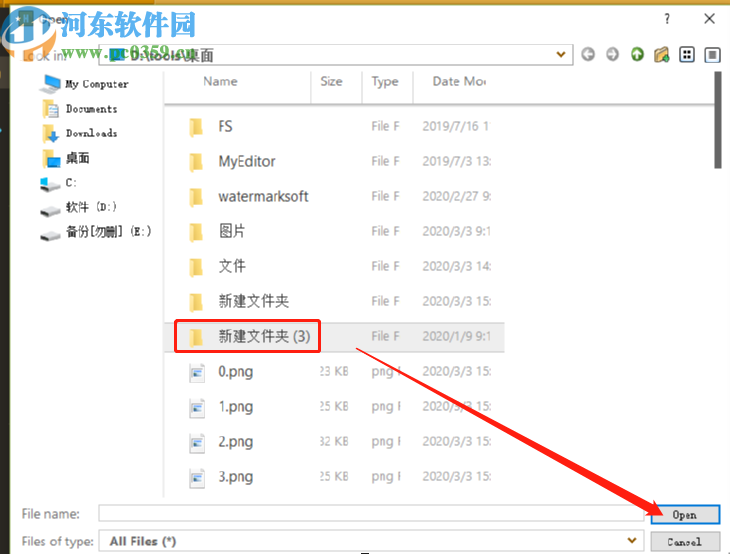Click the FS folder icon
The image size is (730, 554).
tap(196, 127)
